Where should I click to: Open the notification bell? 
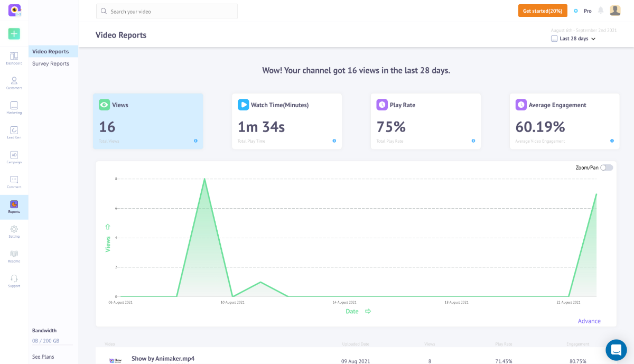tap(600, 10)
